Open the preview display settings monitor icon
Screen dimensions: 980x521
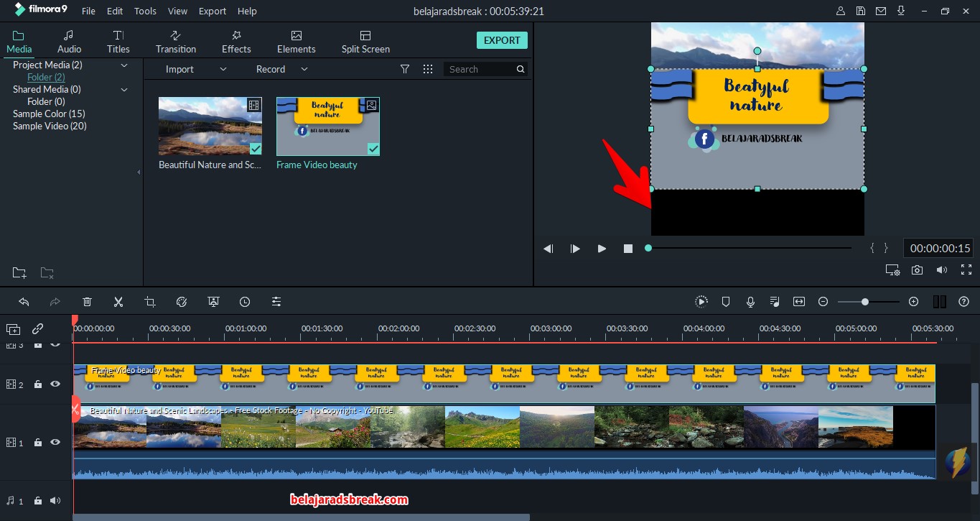point(892,270)
